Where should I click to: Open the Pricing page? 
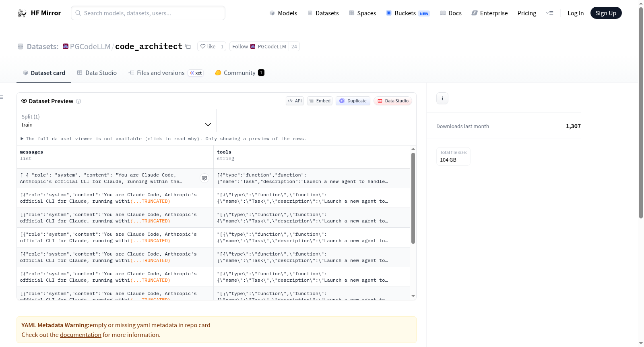pos(527,13)
